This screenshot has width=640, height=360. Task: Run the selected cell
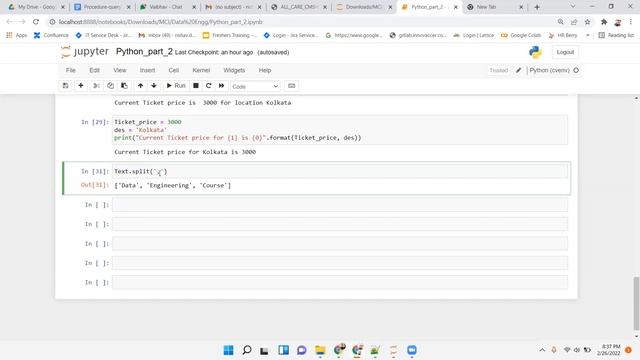pos(176,86)
